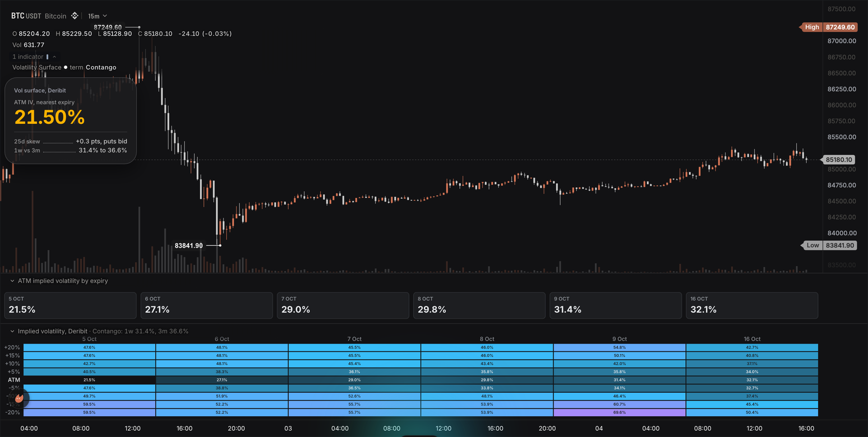Click the 7 Oct column header in heatmap

click(x=354, y=339)
